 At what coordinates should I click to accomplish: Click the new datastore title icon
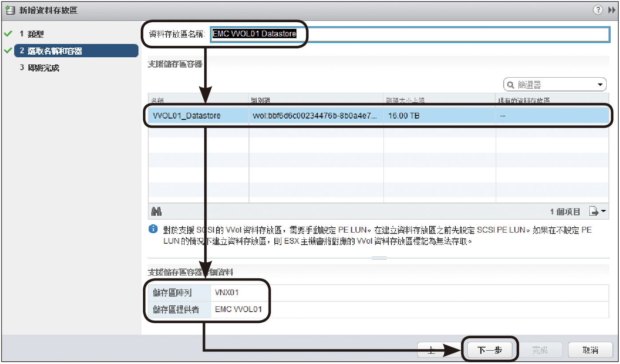10,10
